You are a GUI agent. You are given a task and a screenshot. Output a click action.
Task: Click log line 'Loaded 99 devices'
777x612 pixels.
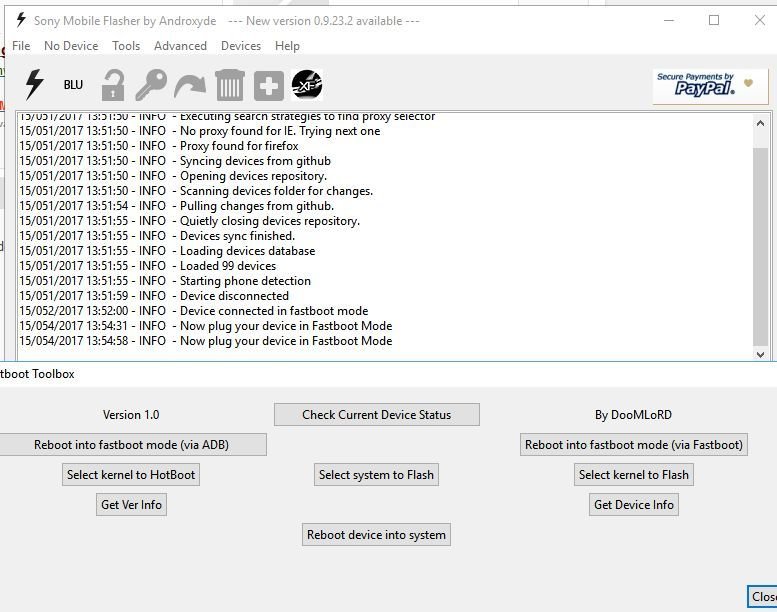point(148,266)
